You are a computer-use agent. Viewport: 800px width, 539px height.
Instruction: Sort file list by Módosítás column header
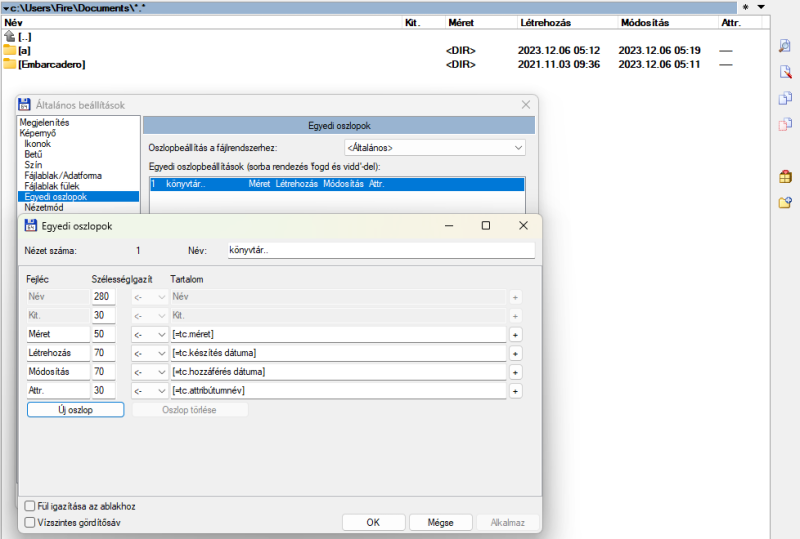pos(667,22)
